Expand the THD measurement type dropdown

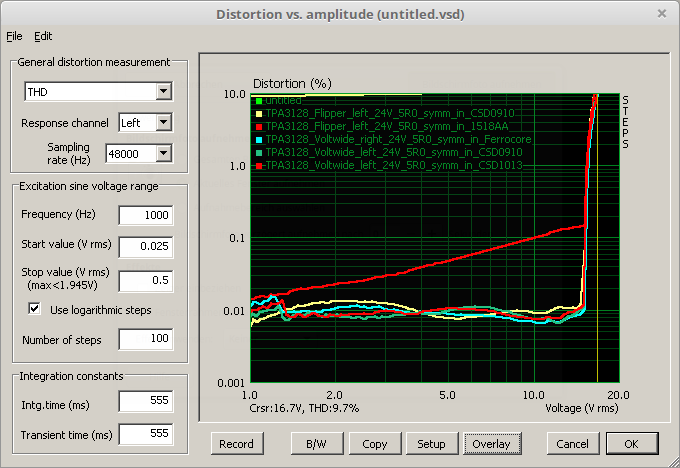pos(164,92)
